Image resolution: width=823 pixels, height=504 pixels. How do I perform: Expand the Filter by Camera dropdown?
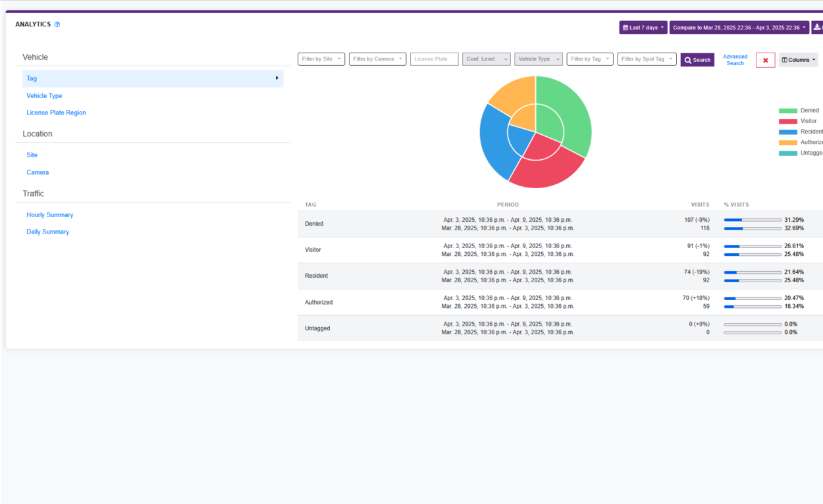(377, 59)
